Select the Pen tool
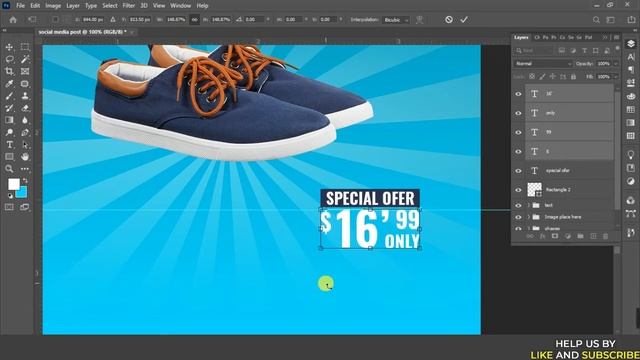 coord(25,132)
